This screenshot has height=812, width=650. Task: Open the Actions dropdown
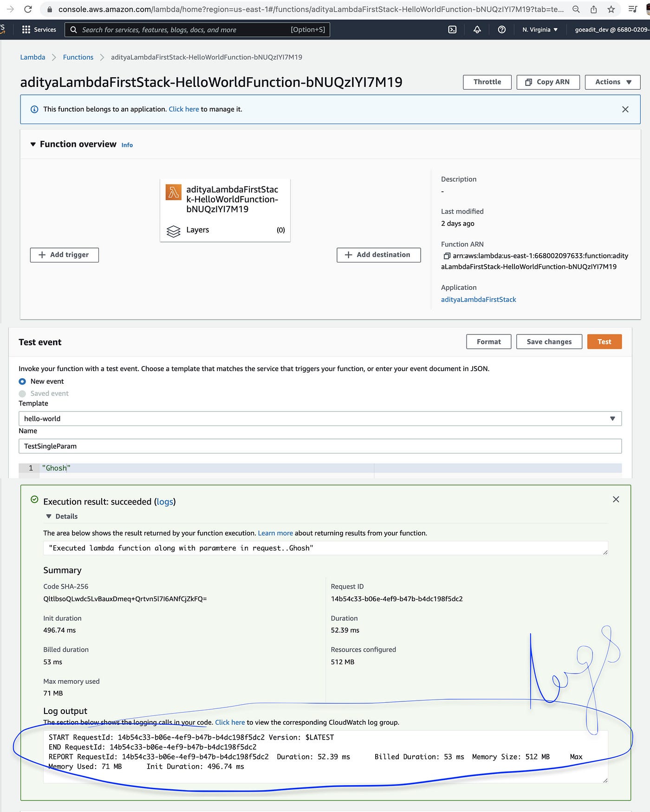click(612, 82)
